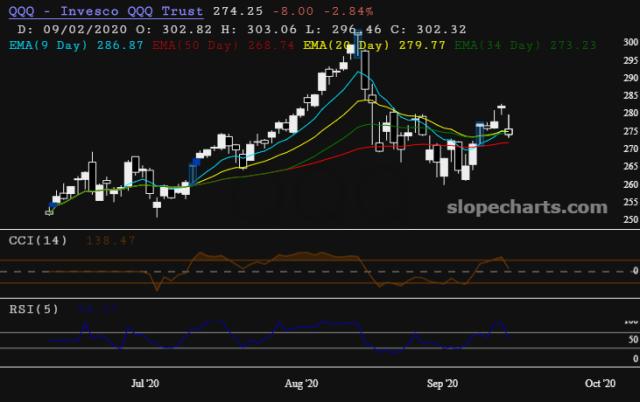Select the CCI(14) indicator label
This screenshot has width=640, height=402.
click(38, 240)
